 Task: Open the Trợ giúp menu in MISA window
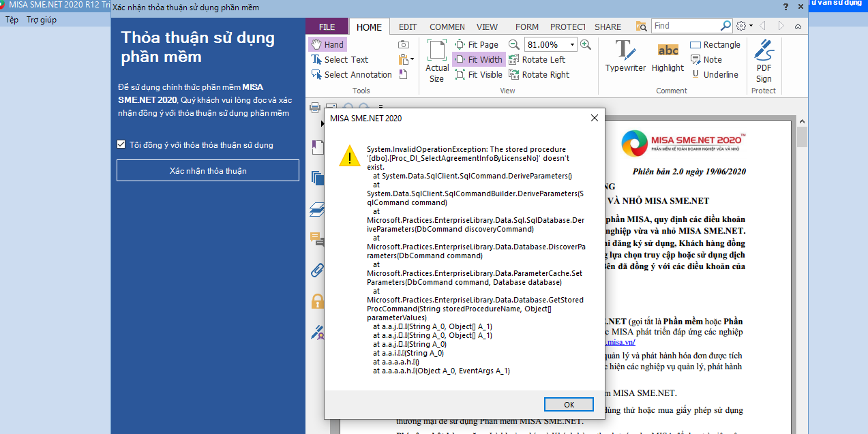click(x=42, y=20)
